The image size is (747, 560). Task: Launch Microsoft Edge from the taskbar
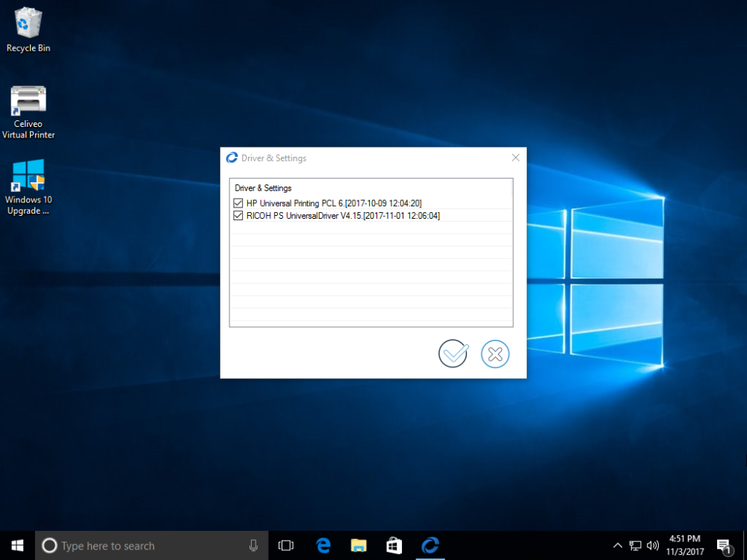[323, 546]
